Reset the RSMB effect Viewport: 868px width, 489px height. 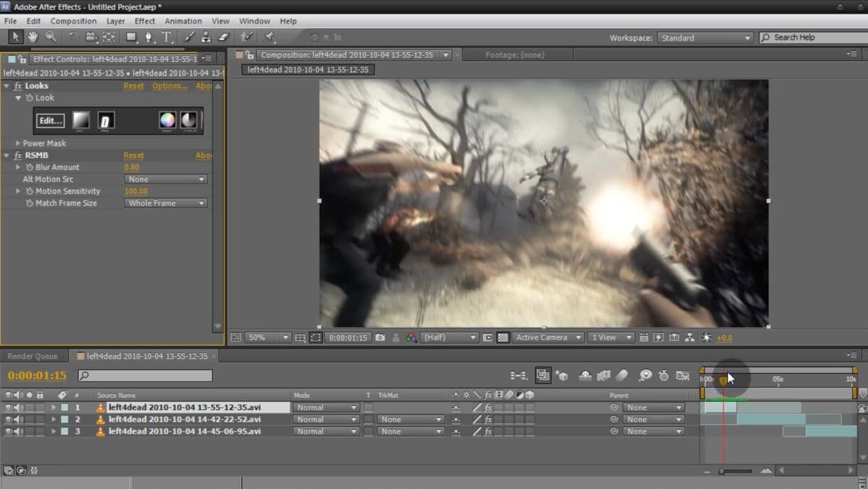coord(134,155)
